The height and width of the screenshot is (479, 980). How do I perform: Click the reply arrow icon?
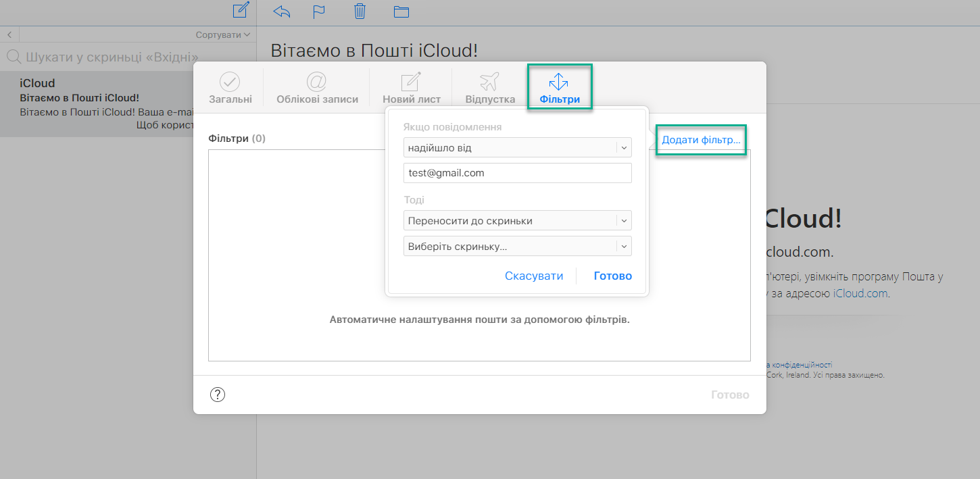(x=281, y=11)
